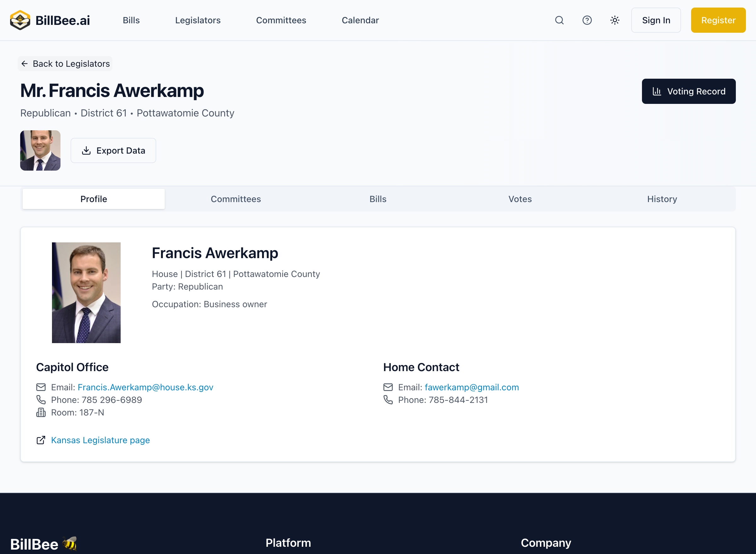Image resolution: width=756 pixels, height=554 pixels.
Task: Click the BillBee.ai hexagon bee logo
Action: click(x=20, y=20)
